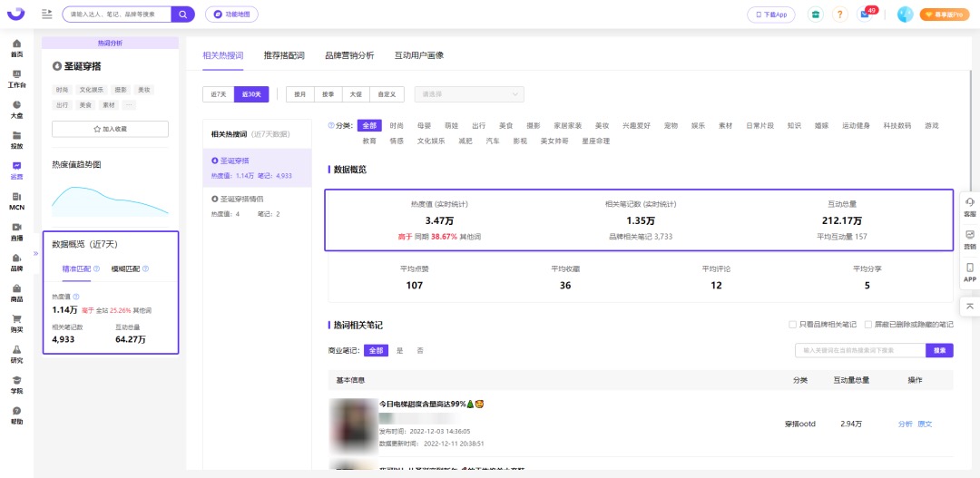Click the purple search magnifier button

[182, 14]
